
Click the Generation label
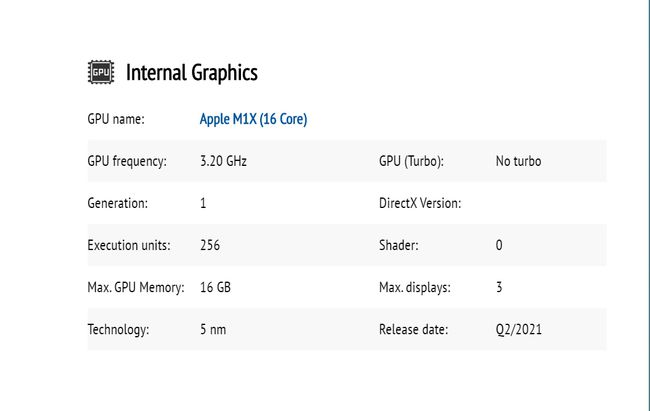click(x=118, y=203)
